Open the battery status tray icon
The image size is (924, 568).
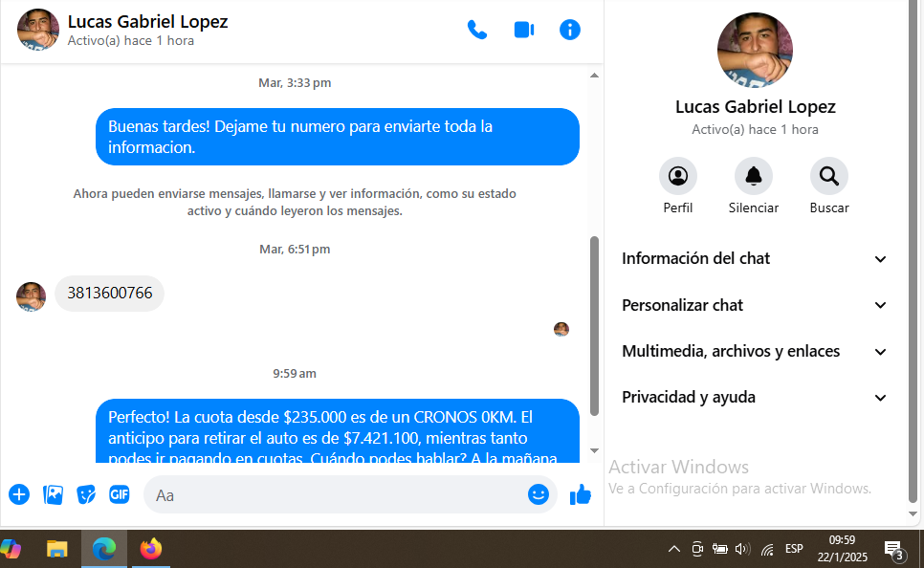[719, 549]
